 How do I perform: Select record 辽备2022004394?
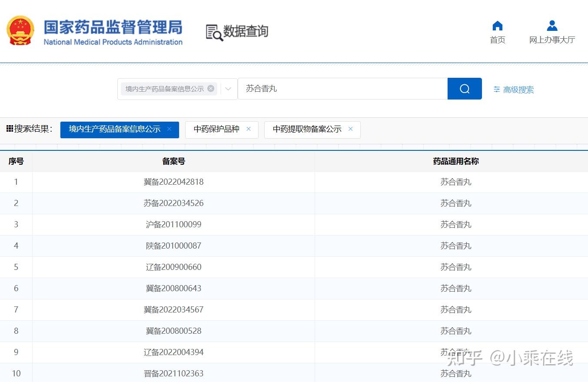click(173, 352)
